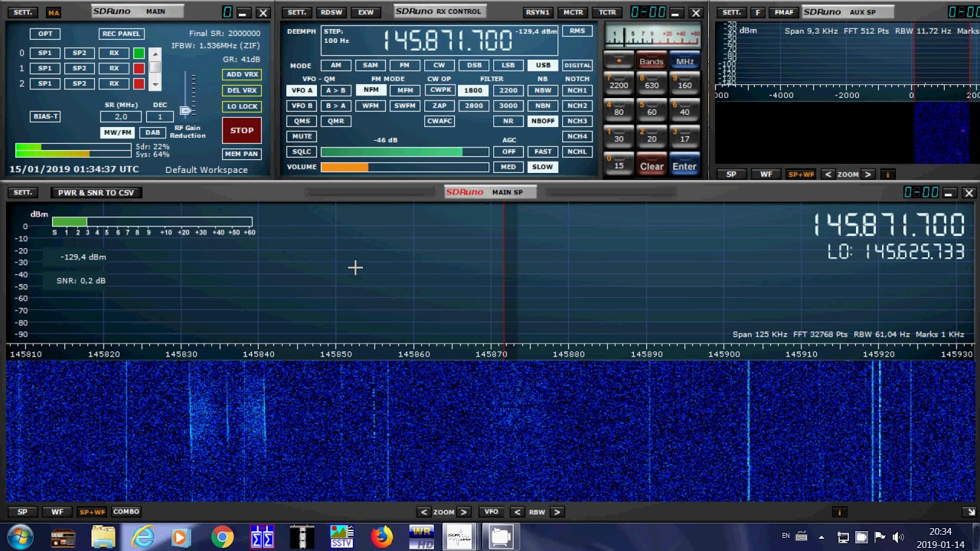Toggle the NBOFF noise blanker button

(542, 121)
